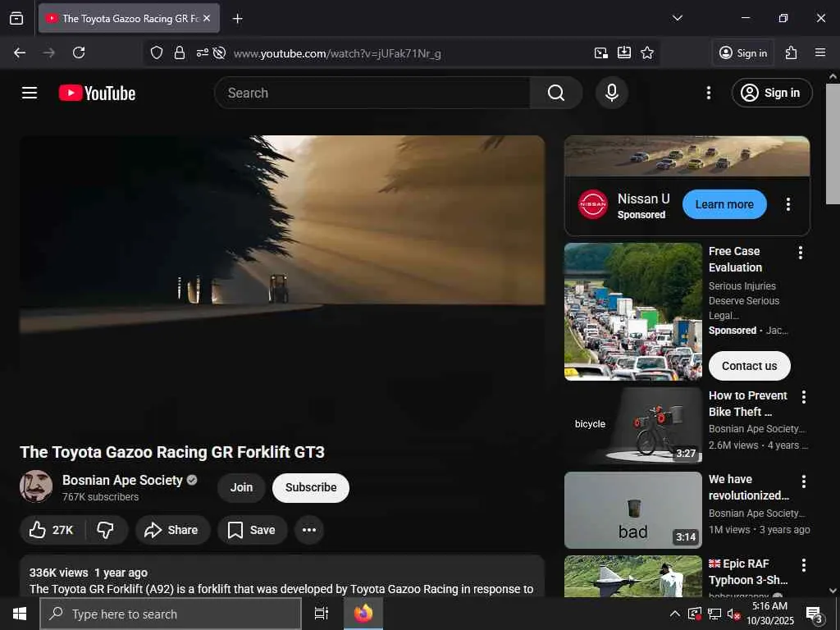840x630 pixels.
Task: Open Firefox View icon at top left
Action: 16,19
